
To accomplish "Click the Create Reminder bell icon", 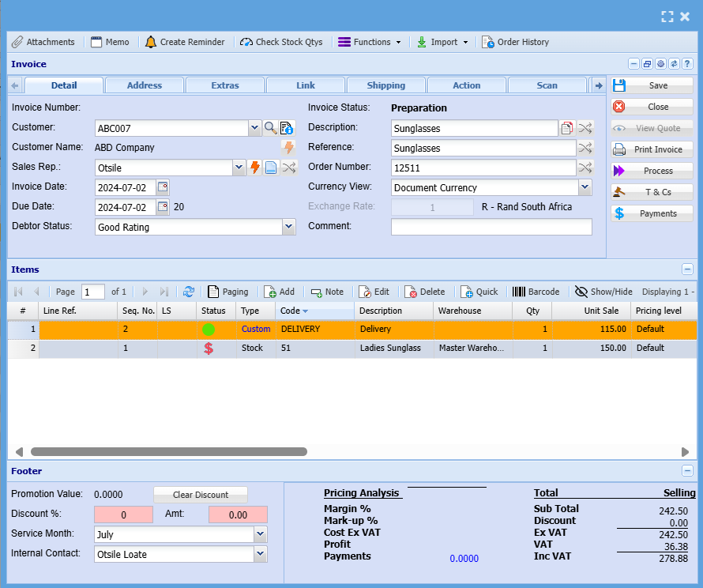I will [151, 42].
